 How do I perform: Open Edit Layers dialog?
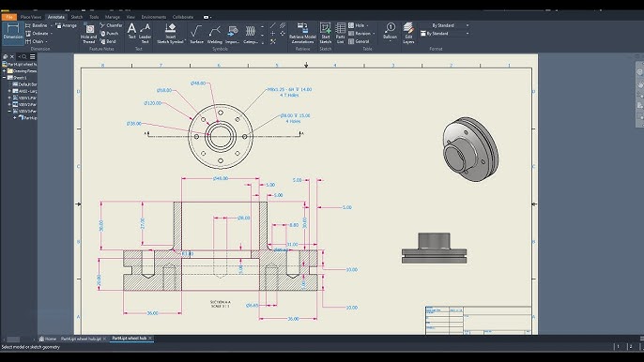408,34
